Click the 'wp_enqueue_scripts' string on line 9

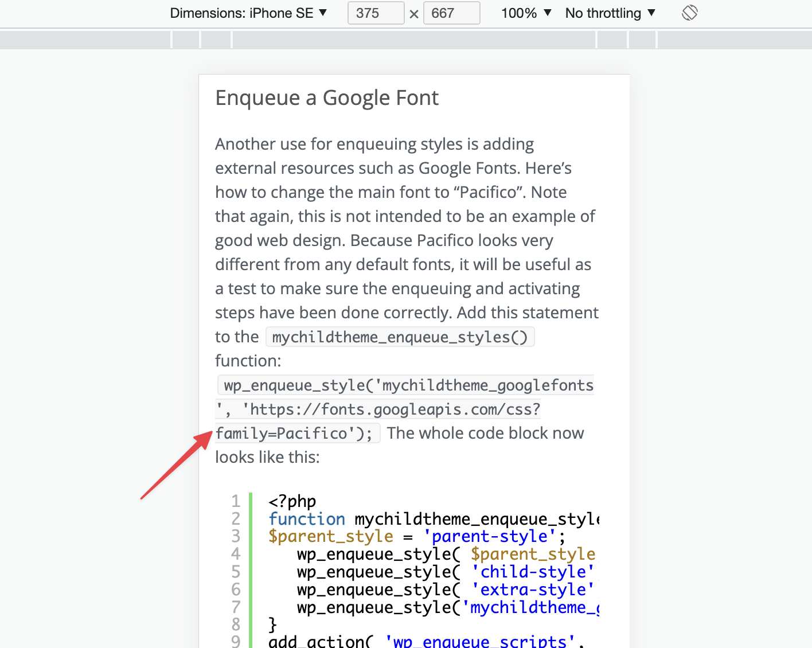[x=480, y=641]
